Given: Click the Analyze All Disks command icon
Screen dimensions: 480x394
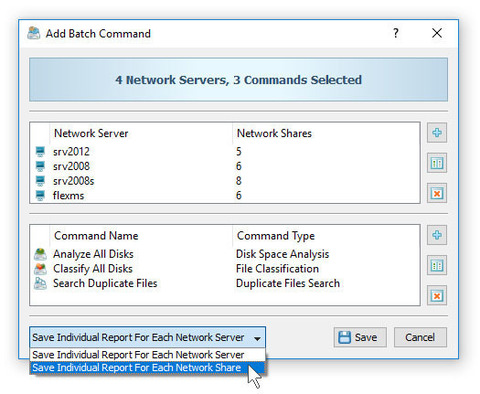Looking at the screenshot, I should (40, 254).
